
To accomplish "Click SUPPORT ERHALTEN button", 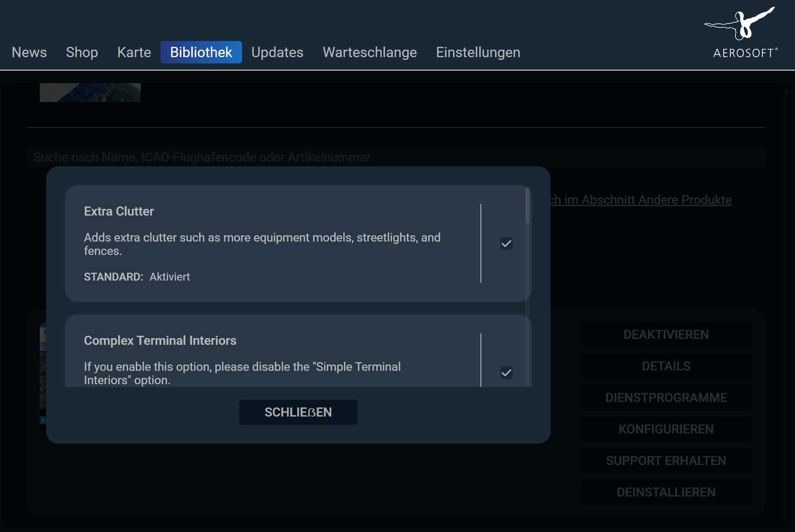I will coord(666,461).
